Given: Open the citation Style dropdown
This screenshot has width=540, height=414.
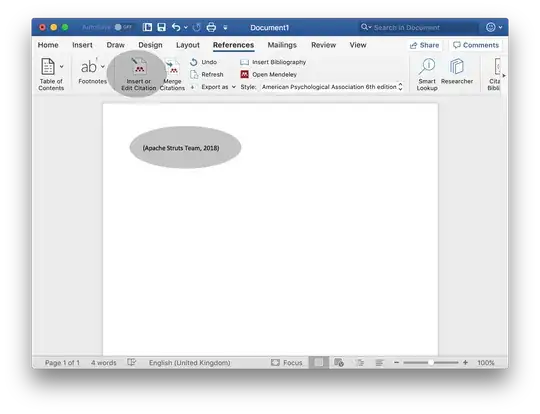Looking at the screenshot, I should pos(332,87).
